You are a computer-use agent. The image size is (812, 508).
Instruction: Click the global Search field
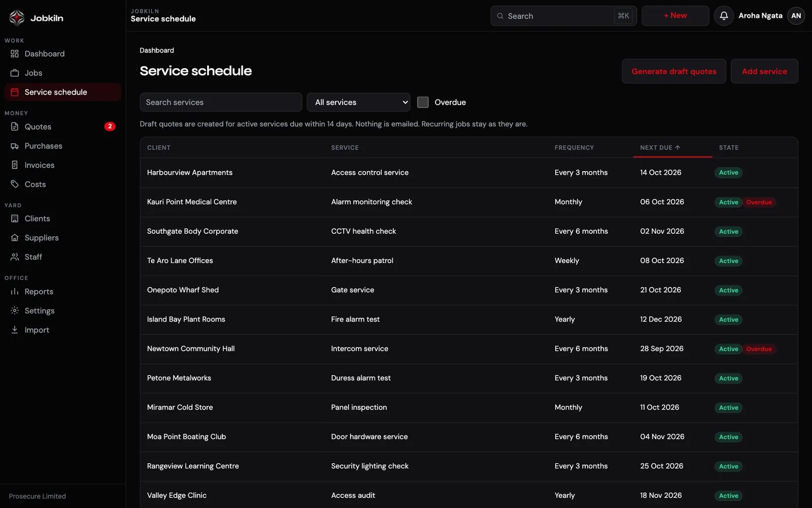(563, 16)
